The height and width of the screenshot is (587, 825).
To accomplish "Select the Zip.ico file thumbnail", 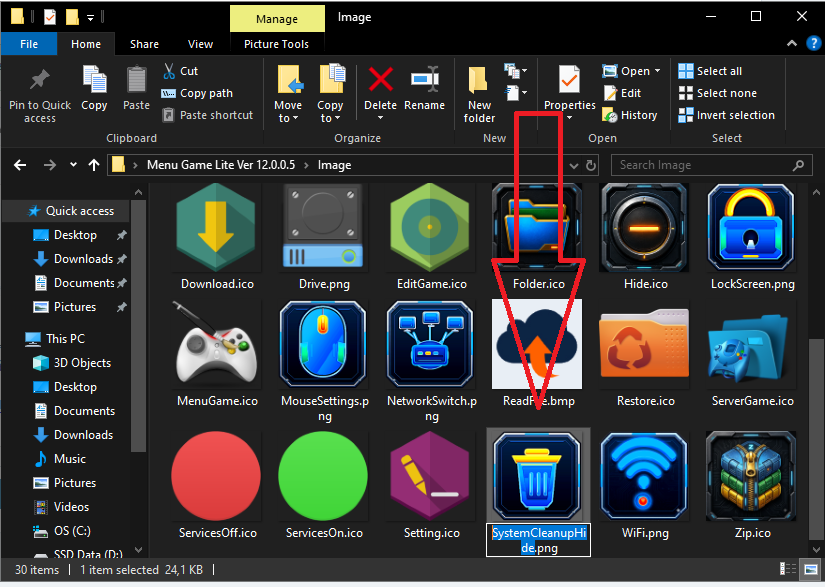I will [751, 477].
